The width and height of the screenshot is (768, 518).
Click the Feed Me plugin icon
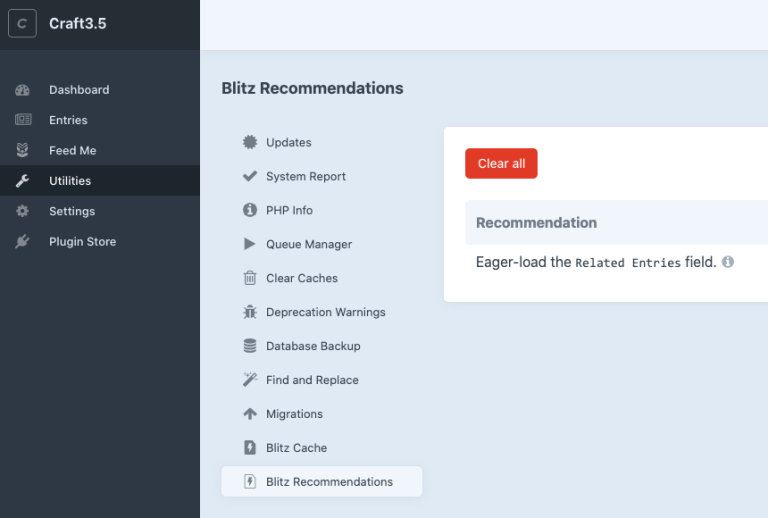click(x=22, y=150)
